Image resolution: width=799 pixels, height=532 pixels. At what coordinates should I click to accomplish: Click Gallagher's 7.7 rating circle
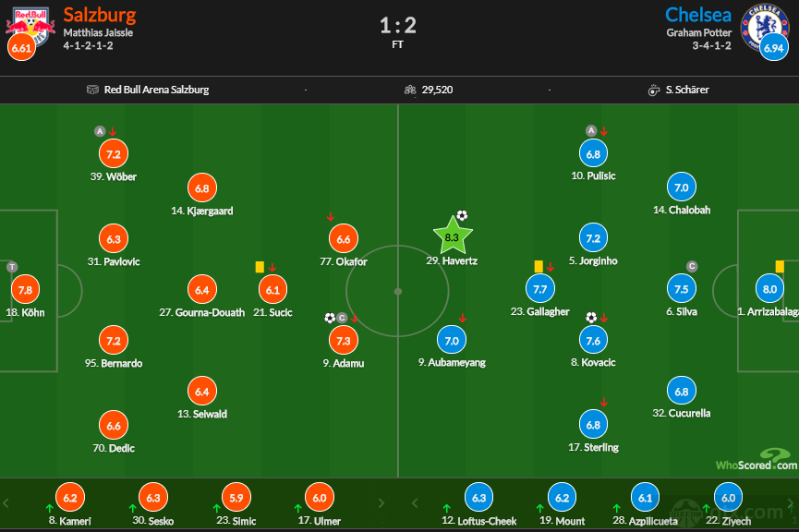540,289
